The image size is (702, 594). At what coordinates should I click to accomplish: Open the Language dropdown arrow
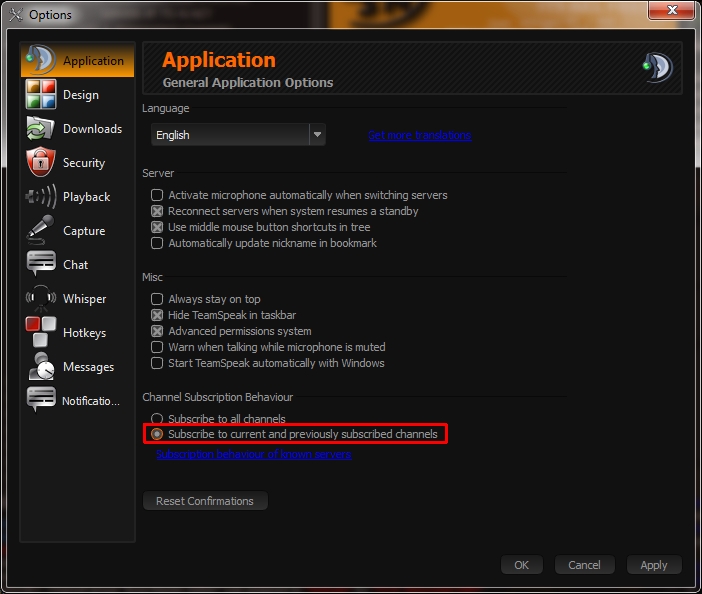coord(317,135)
